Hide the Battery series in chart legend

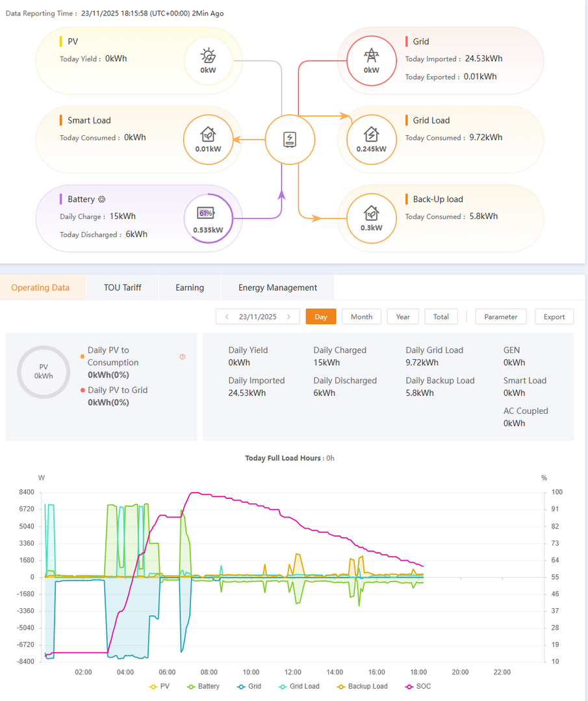pyautogui.click(x=203, y=686)
